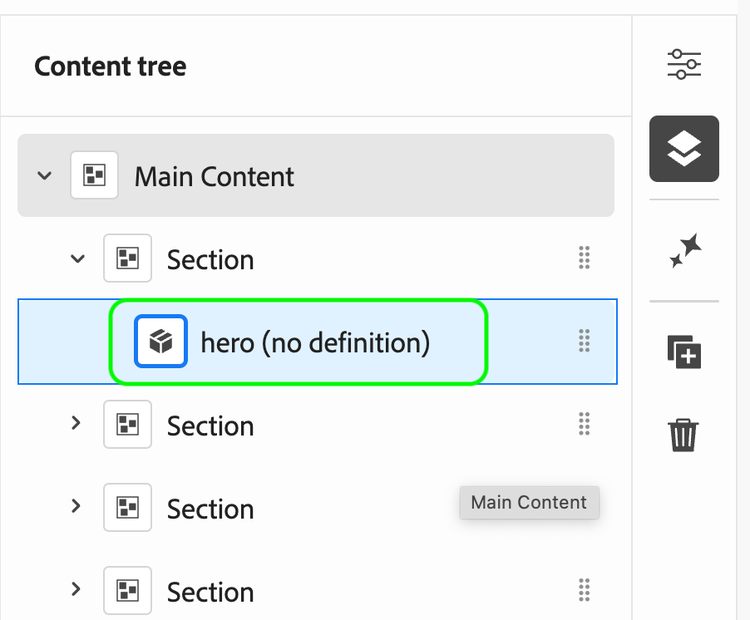The image size is (750, 620).
Task: Click the hero block cube icon
Action: tap(161, 342)
